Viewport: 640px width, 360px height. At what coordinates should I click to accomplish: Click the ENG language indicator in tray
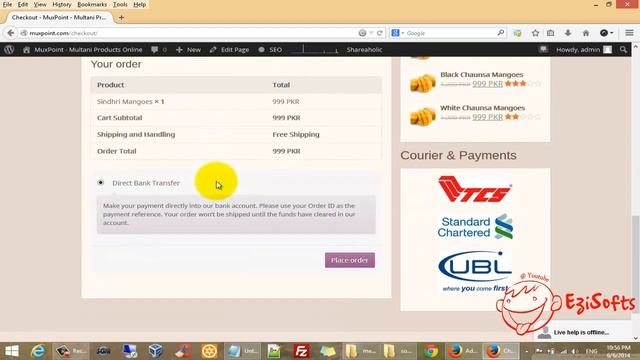click(591, 351)
